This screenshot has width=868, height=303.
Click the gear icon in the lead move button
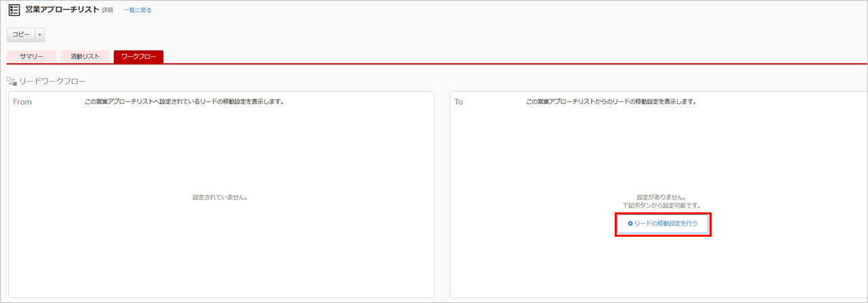pos(630,223)
